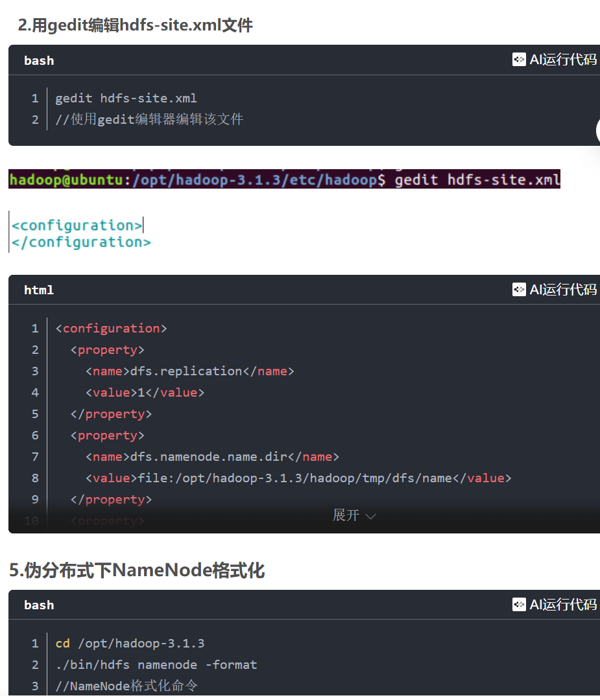Viewport: 600px width, 700px height.
Task: Click AI运行代码 icon in namenode format block
Action: click(x=519, y=605)
